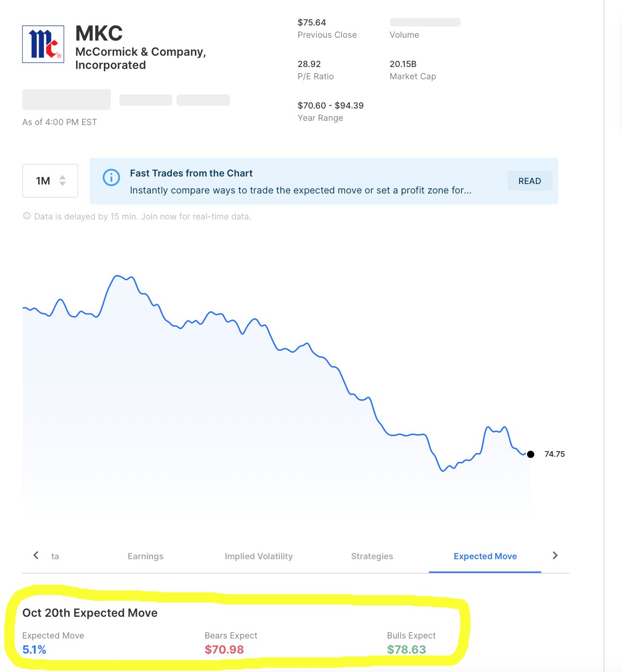622x672 pixels.
Task: Click the partially hidden 'ta' tab
Action: point(55,556)
